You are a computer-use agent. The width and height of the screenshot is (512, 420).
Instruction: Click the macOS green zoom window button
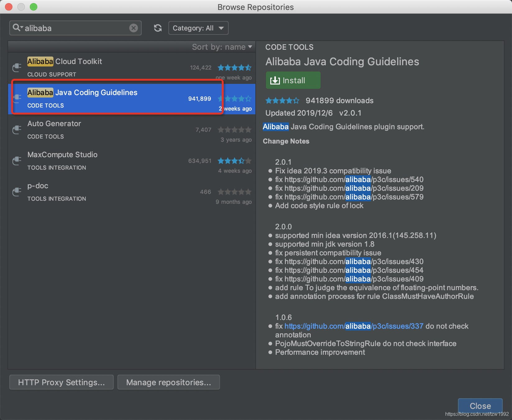coord(34,7)
